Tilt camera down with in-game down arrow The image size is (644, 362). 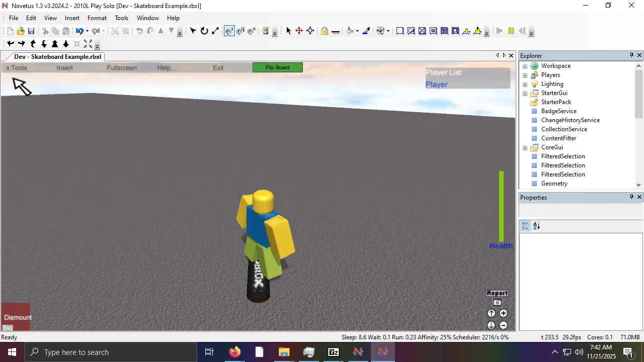(x=492, y=325)
